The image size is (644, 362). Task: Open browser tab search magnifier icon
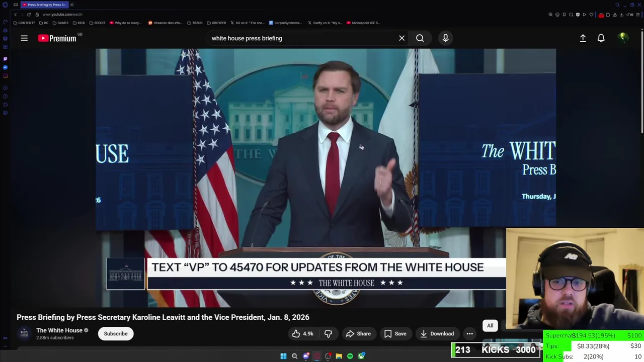[617, 5]
